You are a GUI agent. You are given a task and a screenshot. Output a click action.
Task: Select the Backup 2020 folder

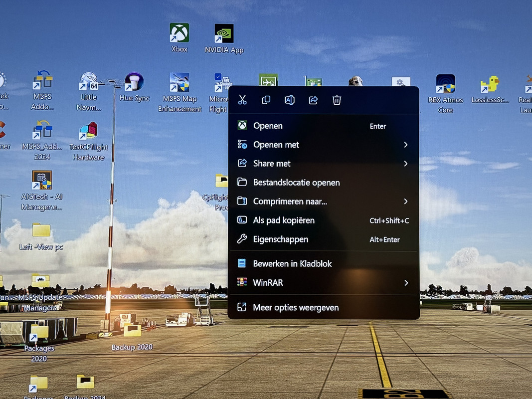click(x=132, y=337)
